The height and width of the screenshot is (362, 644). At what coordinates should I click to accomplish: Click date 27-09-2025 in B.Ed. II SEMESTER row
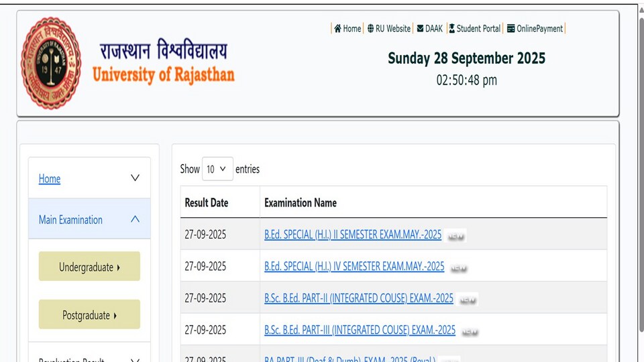pyautogui.click(x=205, y=235)
